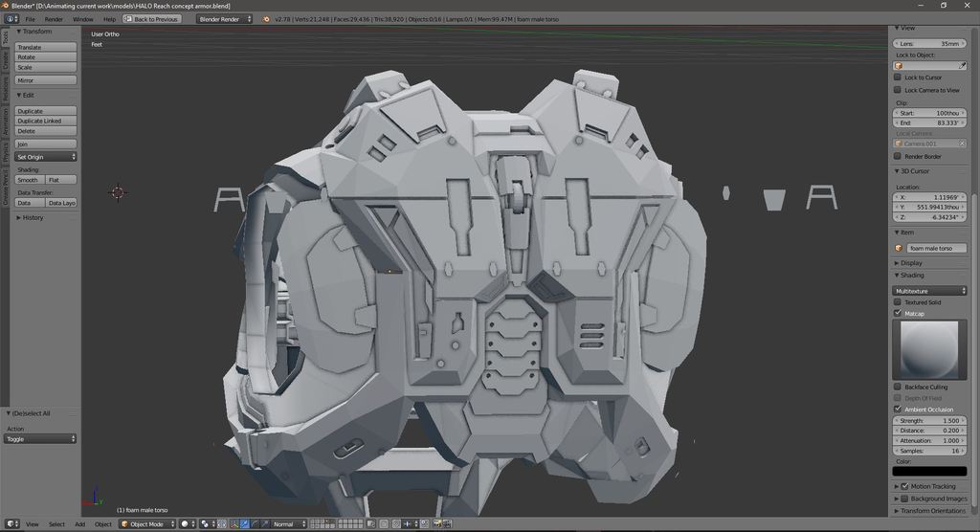
Task: Click the Mirror button
Action: (x=46, y=80)
